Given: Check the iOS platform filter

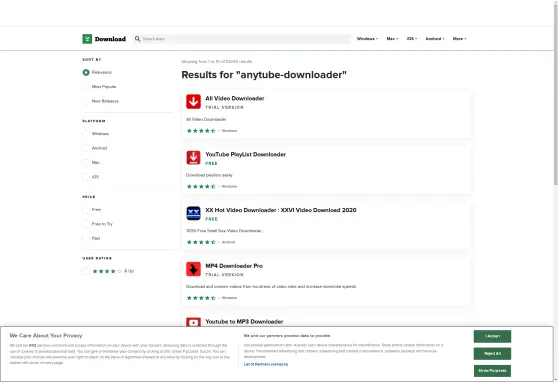Looking at the screenshot, I should [86, 177].
